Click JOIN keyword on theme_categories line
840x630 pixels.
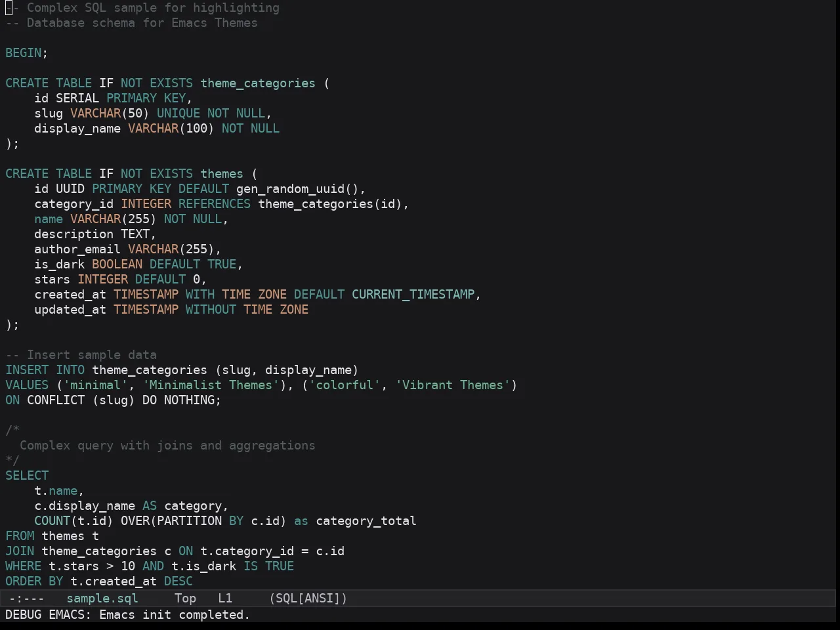click(20, 551)
